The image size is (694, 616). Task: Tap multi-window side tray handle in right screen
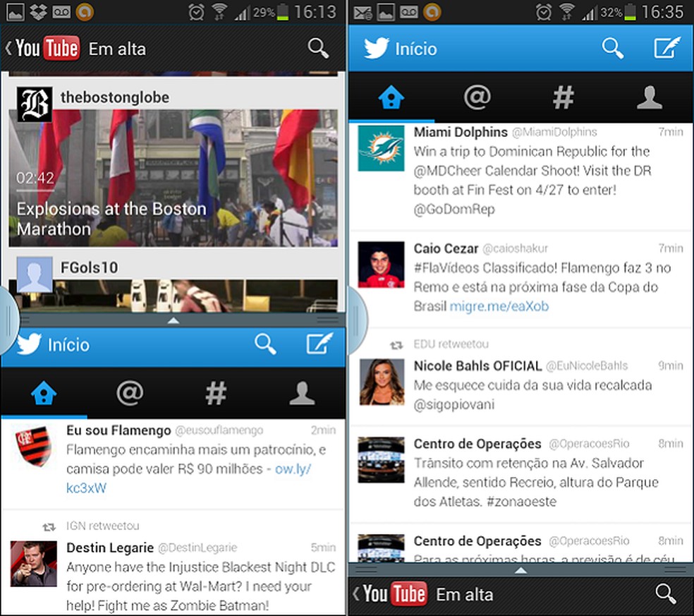[x=357, y=320]
